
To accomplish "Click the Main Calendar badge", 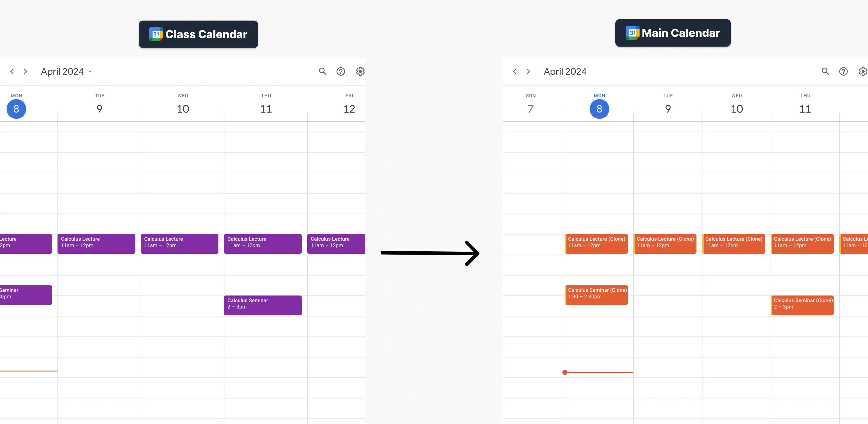I will [x=673, y=33].
